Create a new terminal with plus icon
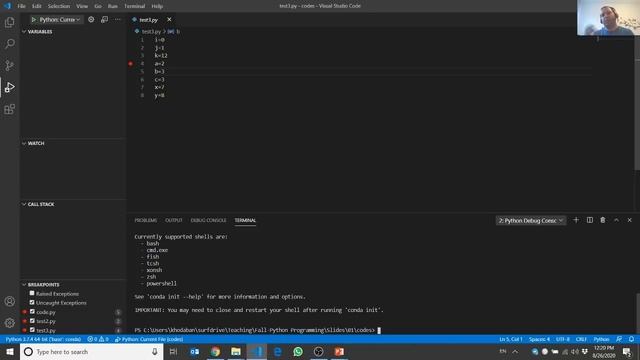This screenshot has height=360, width=640. tap(576, 220)
